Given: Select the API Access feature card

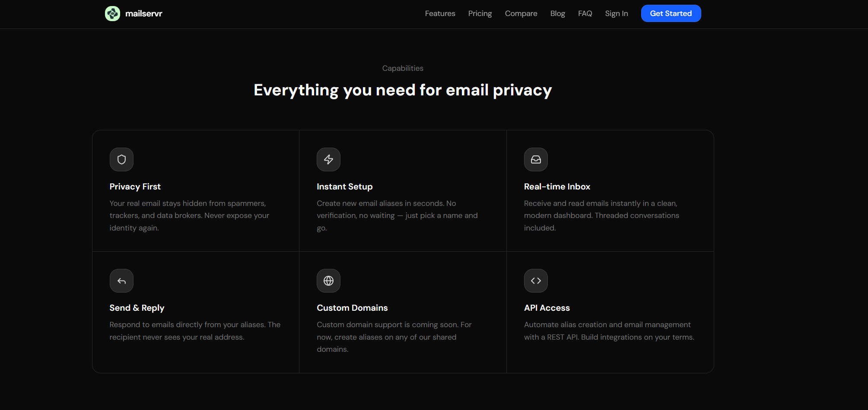Looking at the screenshot, I should coord(610,312).
